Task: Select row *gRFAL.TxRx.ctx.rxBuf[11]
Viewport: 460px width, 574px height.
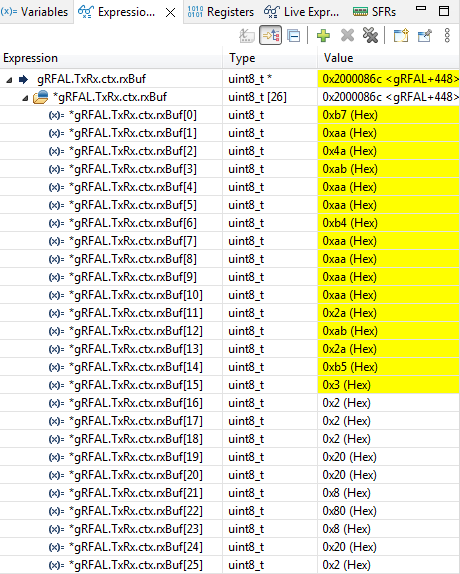Action: [x=230, y=313]
